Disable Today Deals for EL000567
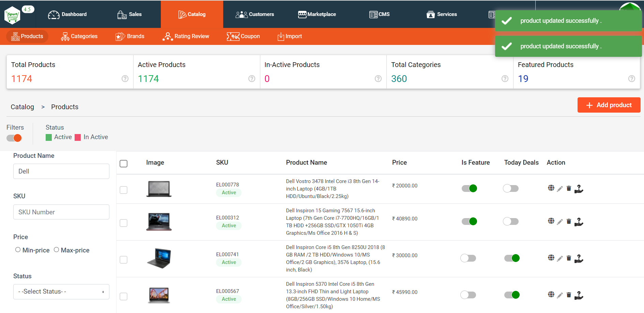Screen dimensions: 644x313 click(512, 295)
